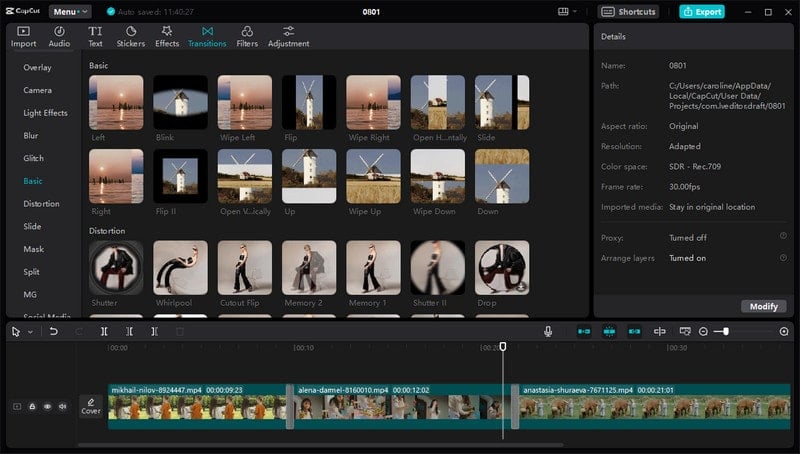Select the Slide category in sidebar
Viewport: 800px width, 454px height.
[x=32, y=226]
